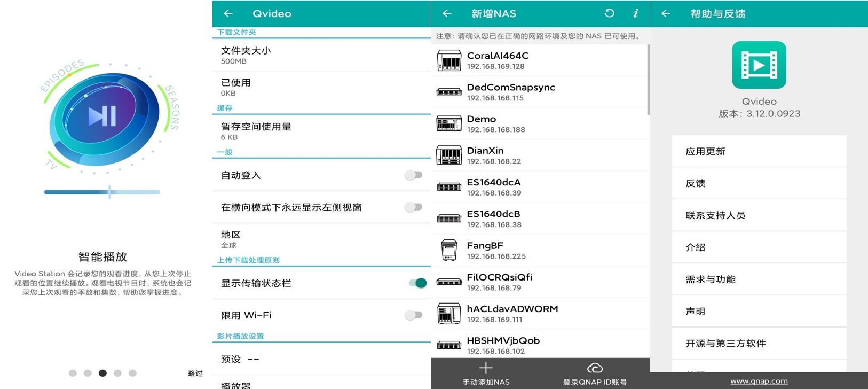Go to the second intro page dot

tap(88, 373)
